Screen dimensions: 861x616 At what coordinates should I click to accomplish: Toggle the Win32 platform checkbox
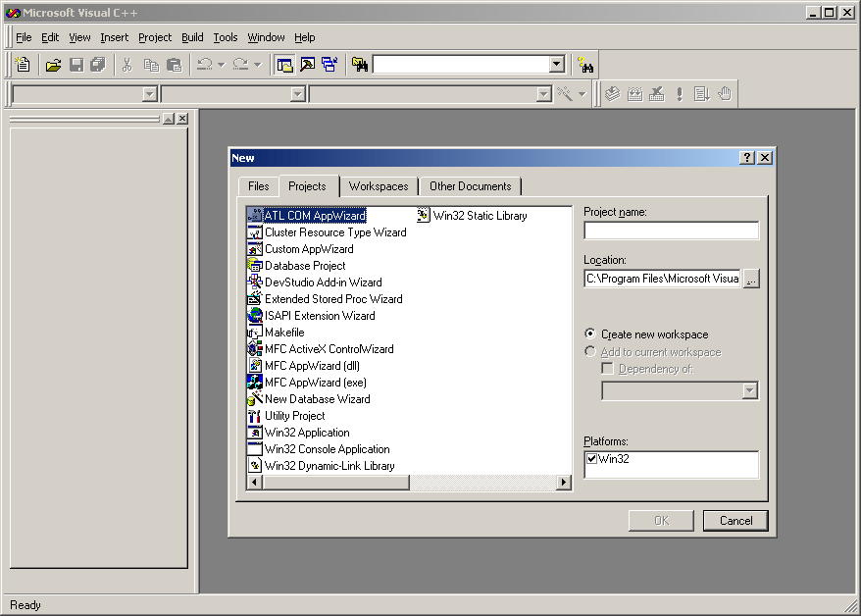591,458
